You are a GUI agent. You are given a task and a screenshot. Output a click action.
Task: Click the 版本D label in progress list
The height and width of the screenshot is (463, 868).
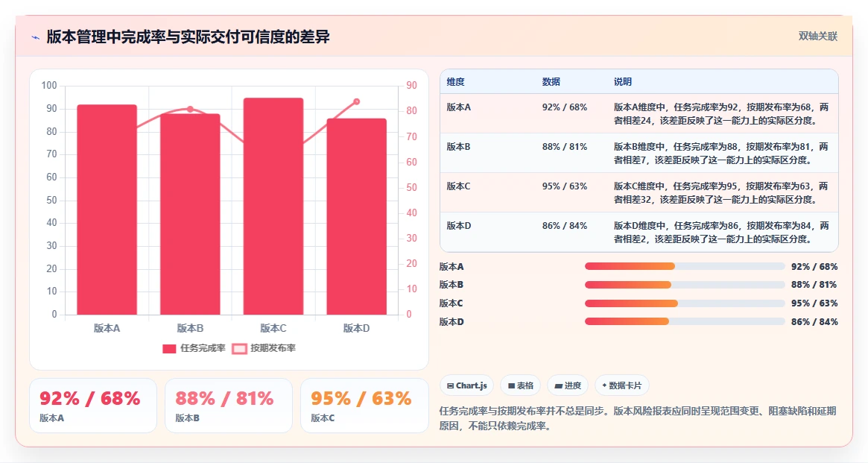[452, 322]
